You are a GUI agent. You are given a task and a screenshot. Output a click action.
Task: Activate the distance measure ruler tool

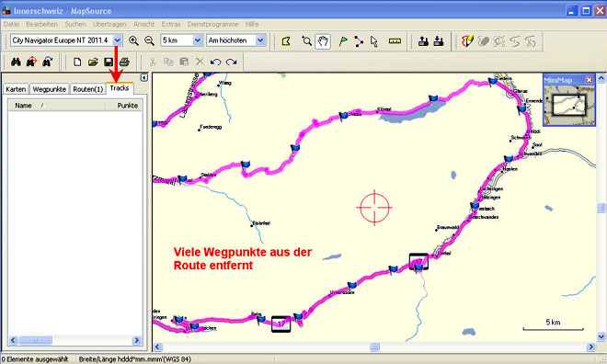pyautogui.click(x=395, y=41)
